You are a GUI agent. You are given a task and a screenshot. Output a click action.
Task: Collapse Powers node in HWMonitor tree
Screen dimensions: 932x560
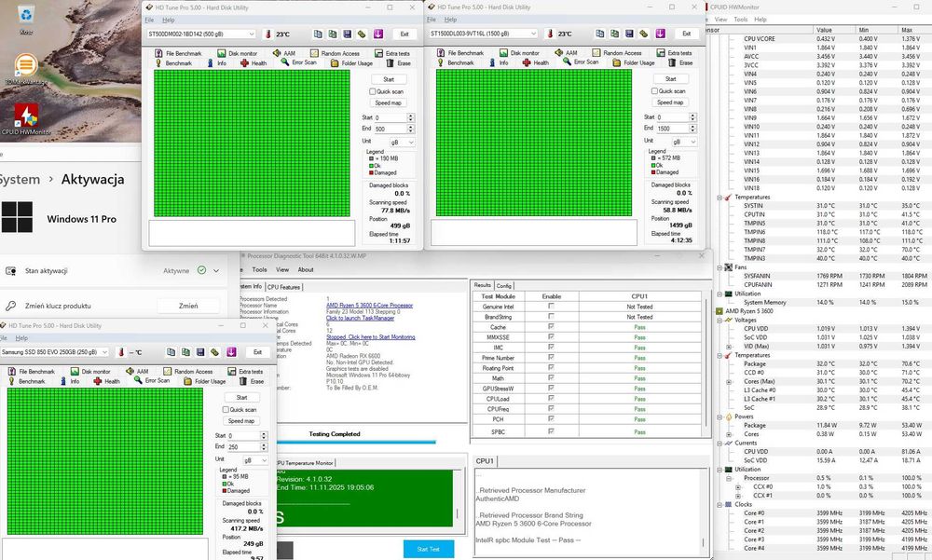[x=720, y=417]
